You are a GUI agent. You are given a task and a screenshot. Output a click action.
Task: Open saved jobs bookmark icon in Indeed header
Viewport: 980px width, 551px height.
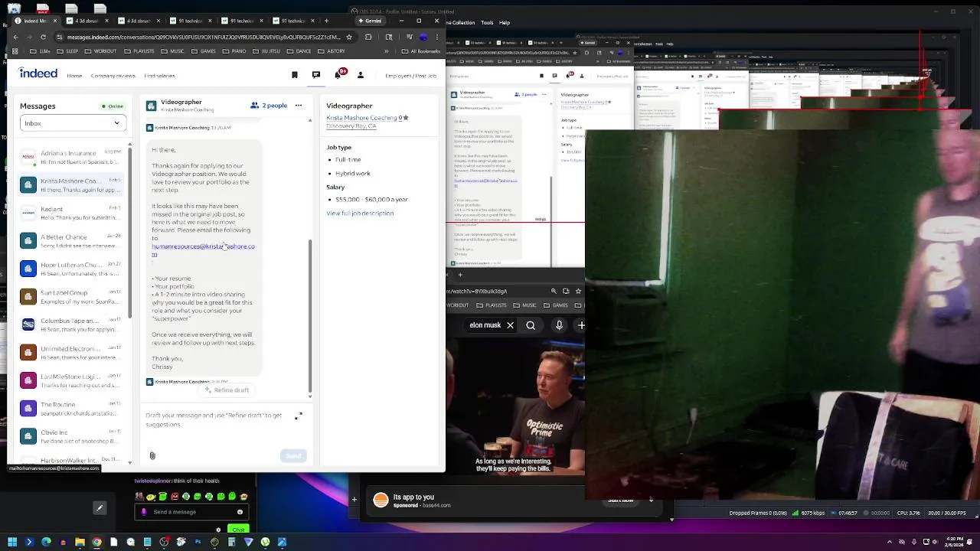[x=295, y=75]
